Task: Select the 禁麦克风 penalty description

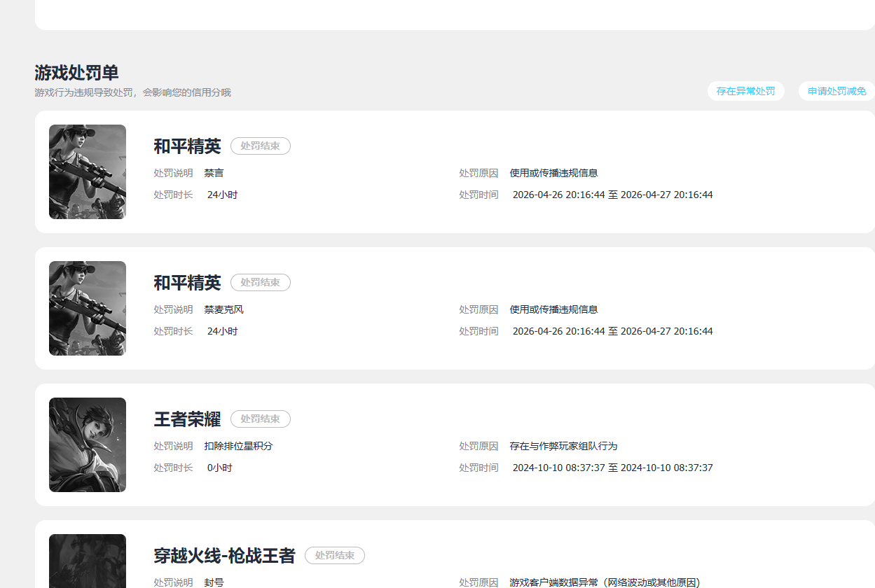Action: click(224, 309)
